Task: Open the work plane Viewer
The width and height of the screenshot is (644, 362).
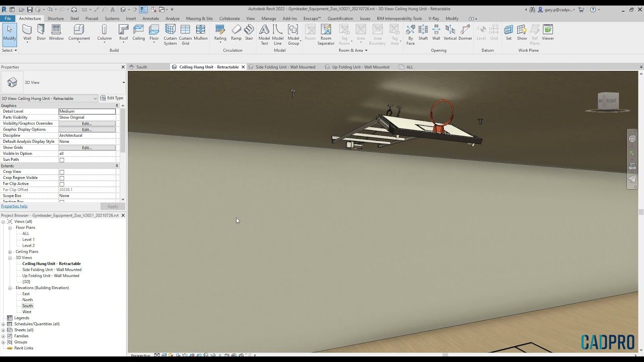Action: [548, 33]
